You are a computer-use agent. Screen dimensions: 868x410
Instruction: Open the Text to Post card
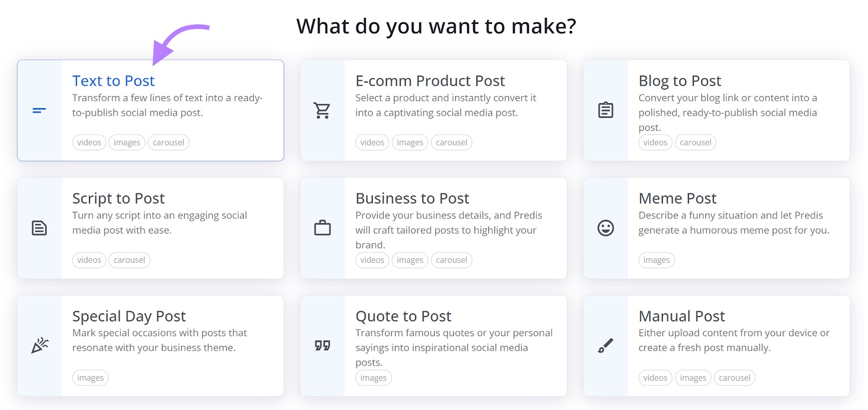click(x=150, y=110)
